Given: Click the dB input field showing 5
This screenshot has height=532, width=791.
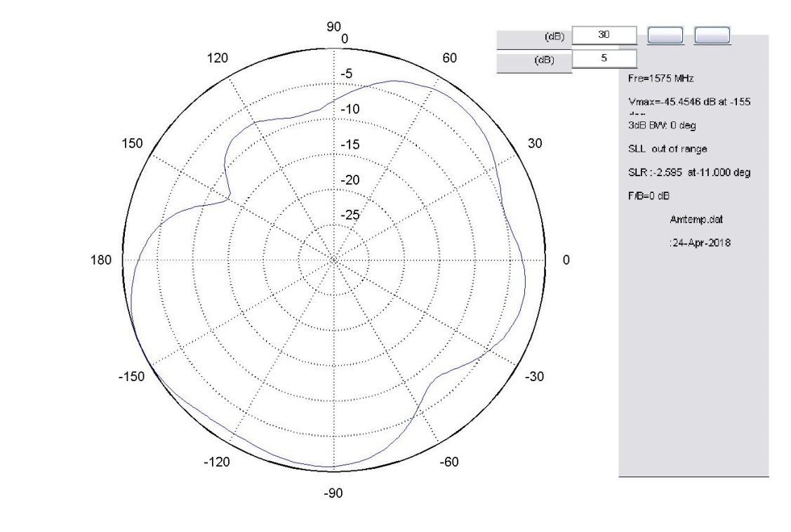Looking at the screenshot, I should point(604,59).
